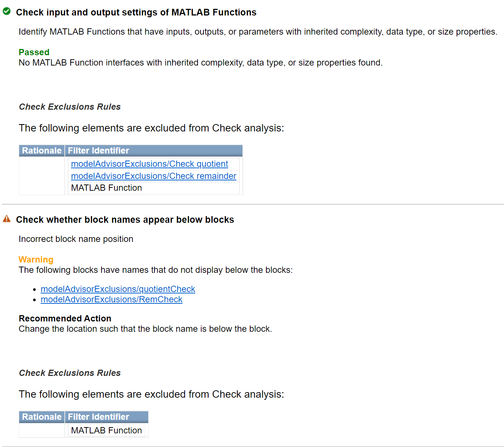Select MATLAB Function cell in the block names check table
504x447 pixels.
click(106, 430)
